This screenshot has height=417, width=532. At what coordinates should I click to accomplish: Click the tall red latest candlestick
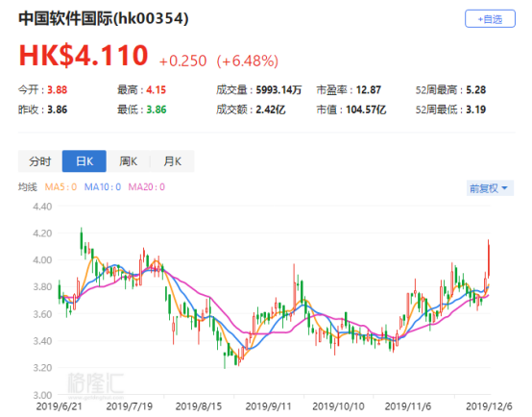tap(489, 259)
